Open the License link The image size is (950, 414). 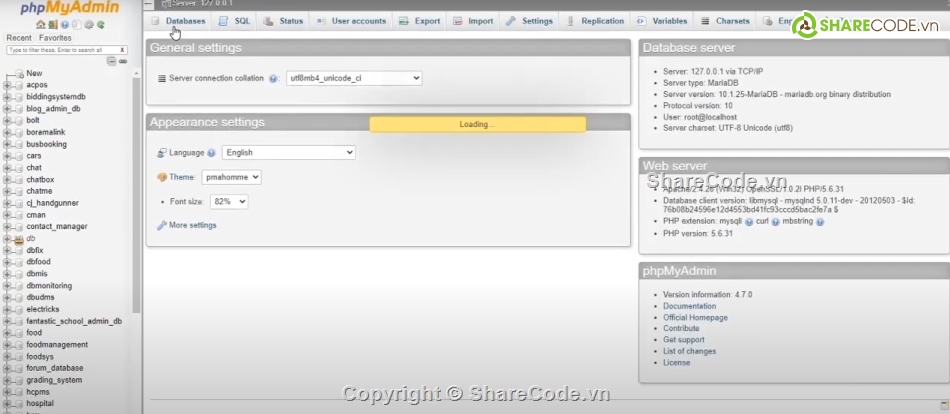pyautogui.click(x=677, y=363)
